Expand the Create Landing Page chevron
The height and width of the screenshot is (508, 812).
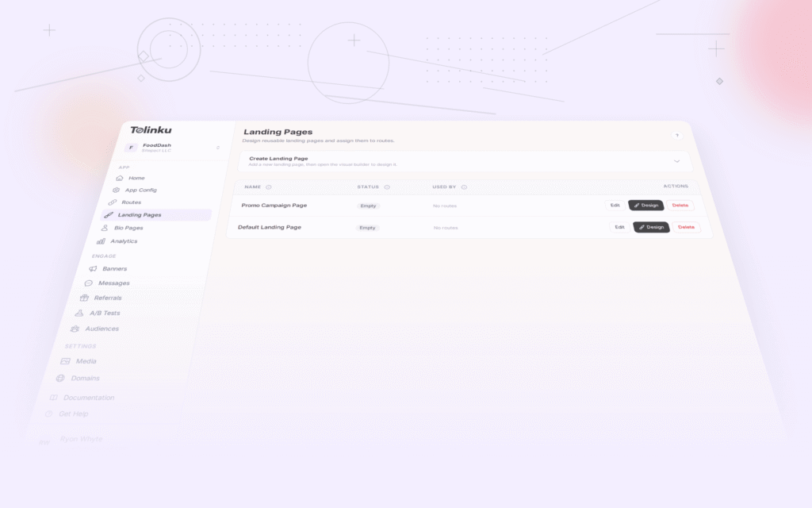677,161
